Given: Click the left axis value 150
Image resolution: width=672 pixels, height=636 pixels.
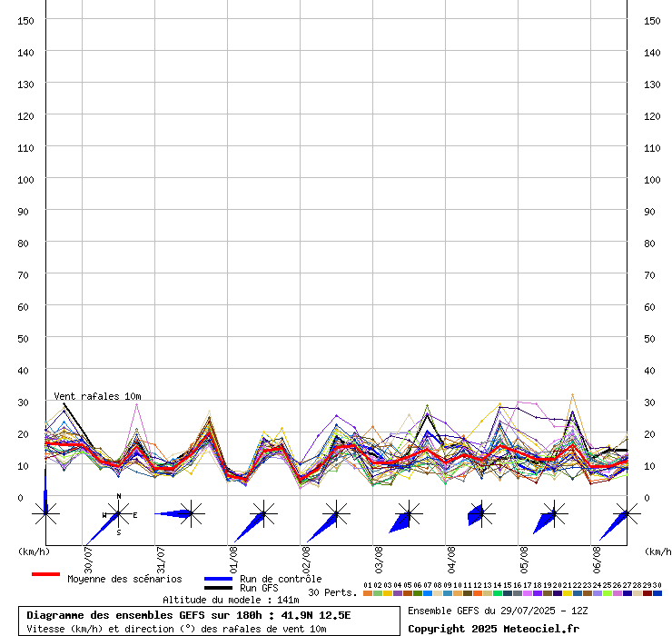Looking at the screenshot, I should point(25,21).
